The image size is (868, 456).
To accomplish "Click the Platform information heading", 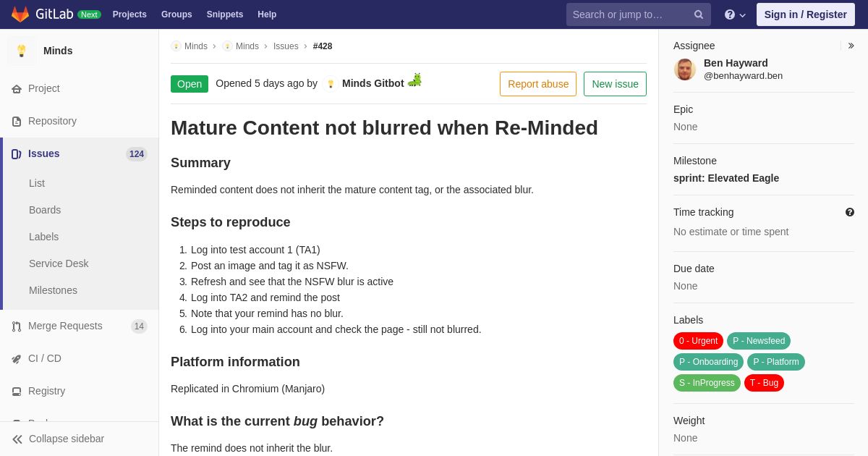I will click(x=235, y=362).
